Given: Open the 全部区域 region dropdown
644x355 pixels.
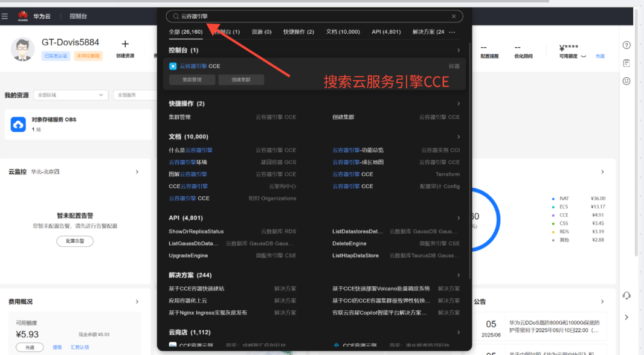Looking at the screenshot, I should pos(71,95).
